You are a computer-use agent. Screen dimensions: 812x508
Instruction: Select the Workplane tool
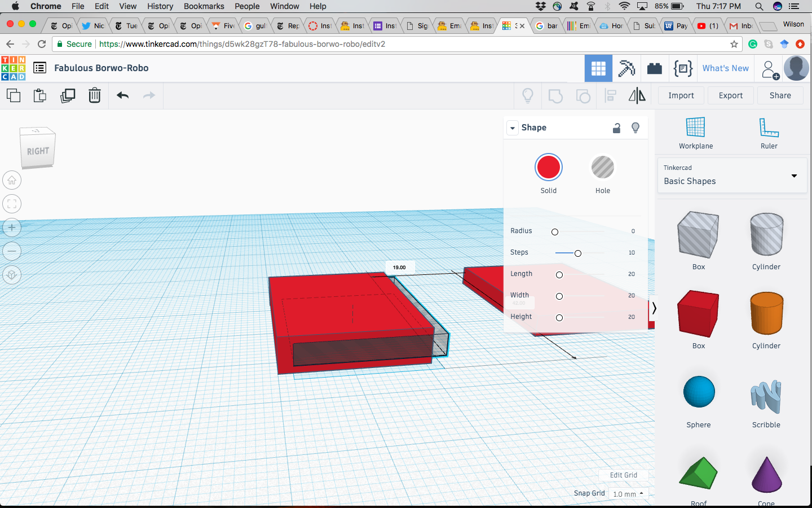pos(695,133)
